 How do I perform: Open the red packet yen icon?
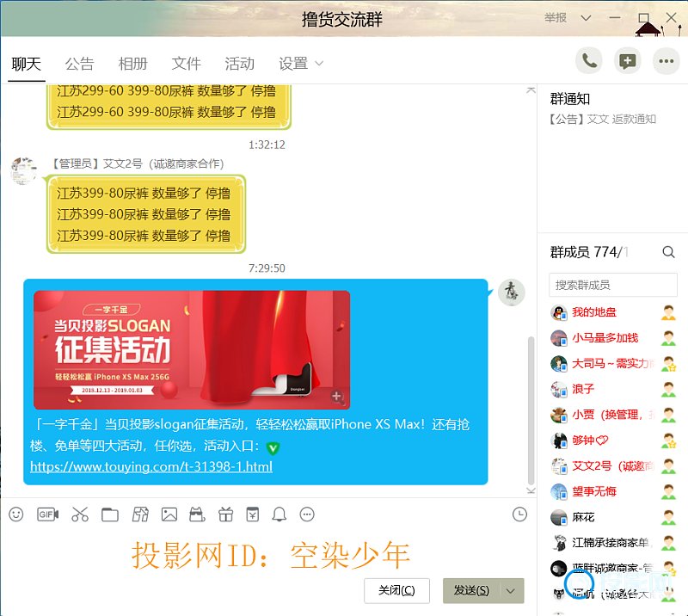click(x=252, y=514)
